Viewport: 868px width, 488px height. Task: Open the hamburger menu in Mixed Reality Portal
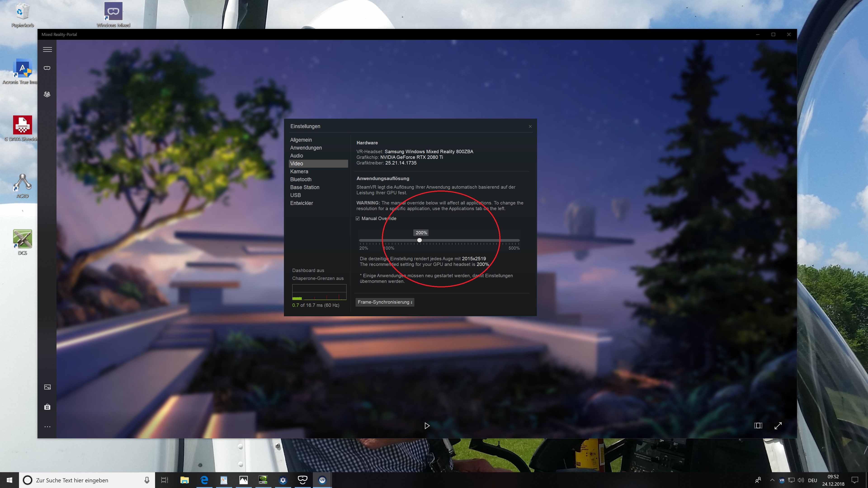click(x=47, y=49)
